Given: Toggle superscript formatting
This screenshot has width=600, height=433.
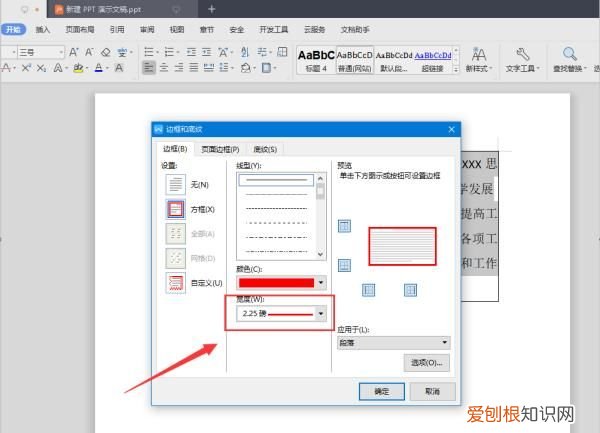Looking at the screenshot, I should (x=26, y=68).
